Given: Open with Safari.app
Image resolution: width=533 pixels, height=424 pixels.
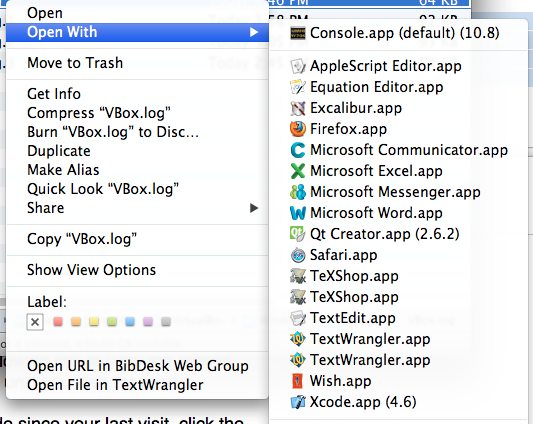Looking at the screenshot, I should point(398,255).
